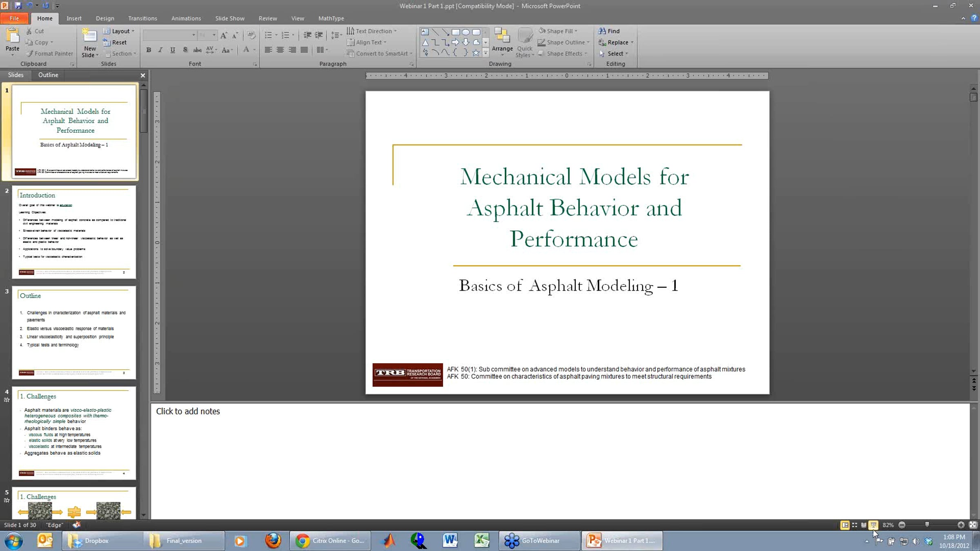Insert a text box shape from gallery
Image resolution: width=980 pixels, height=551 pixels.
click(425, 32)
